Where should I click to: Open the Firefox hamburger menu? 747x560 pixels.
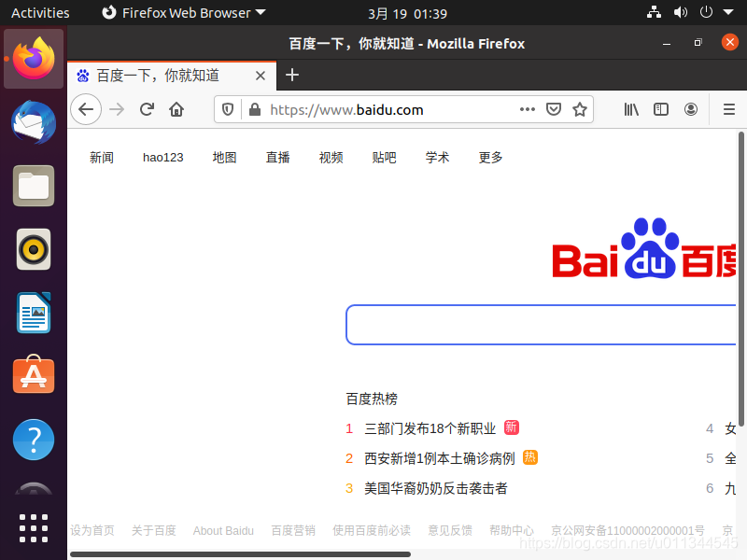click(729, 109)
